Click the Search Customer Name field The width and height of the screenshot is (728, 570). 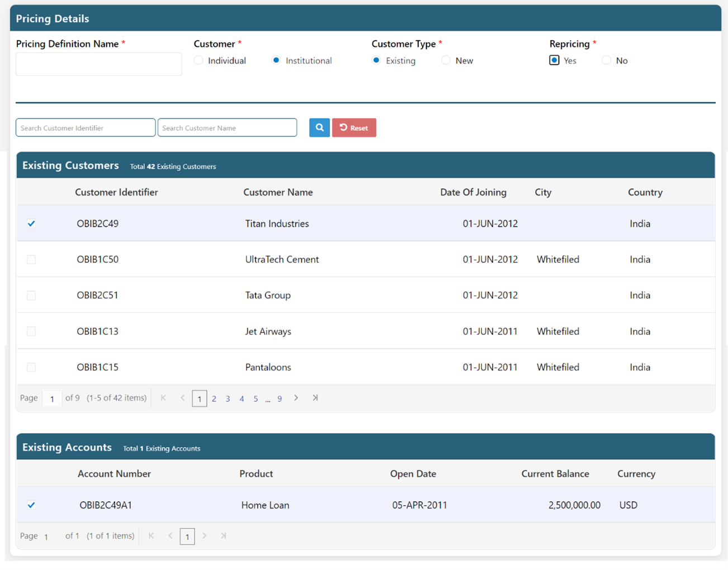(227, 127)
